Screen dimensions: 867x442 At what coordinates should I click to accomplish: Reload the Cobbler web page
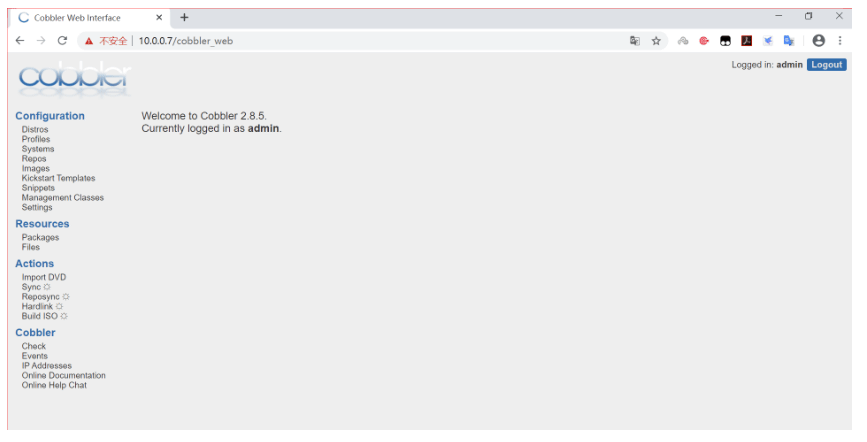coord(62,40)
